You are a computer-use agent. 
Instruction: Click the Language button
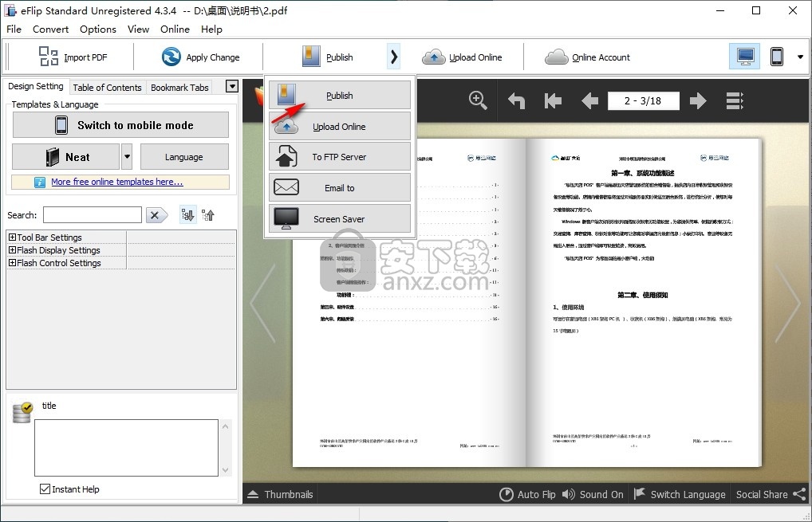click(184, 157)
